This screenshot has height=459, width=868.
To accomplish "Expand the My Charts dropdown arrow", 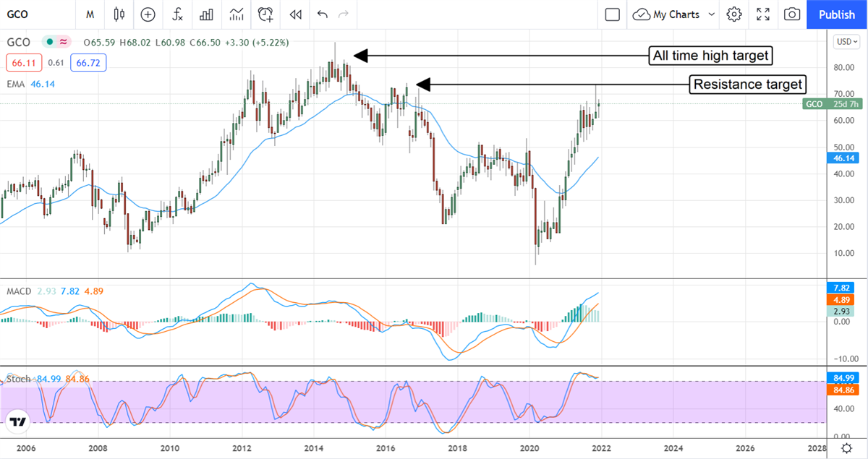I will pyautogui.click(x=712, y=14).
